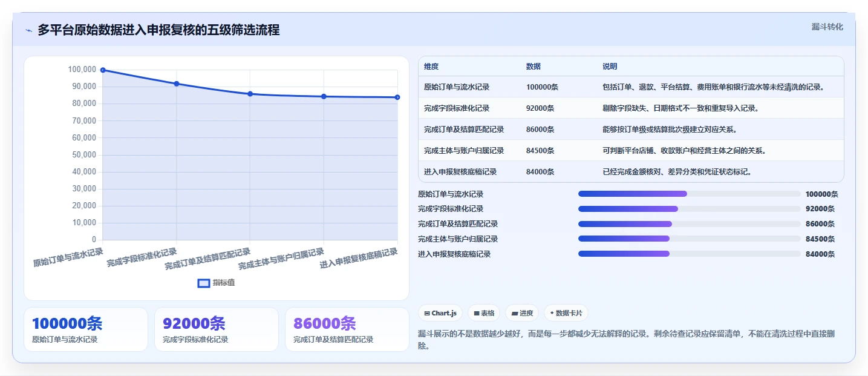Click the 维度 column header

pos(431,66)
